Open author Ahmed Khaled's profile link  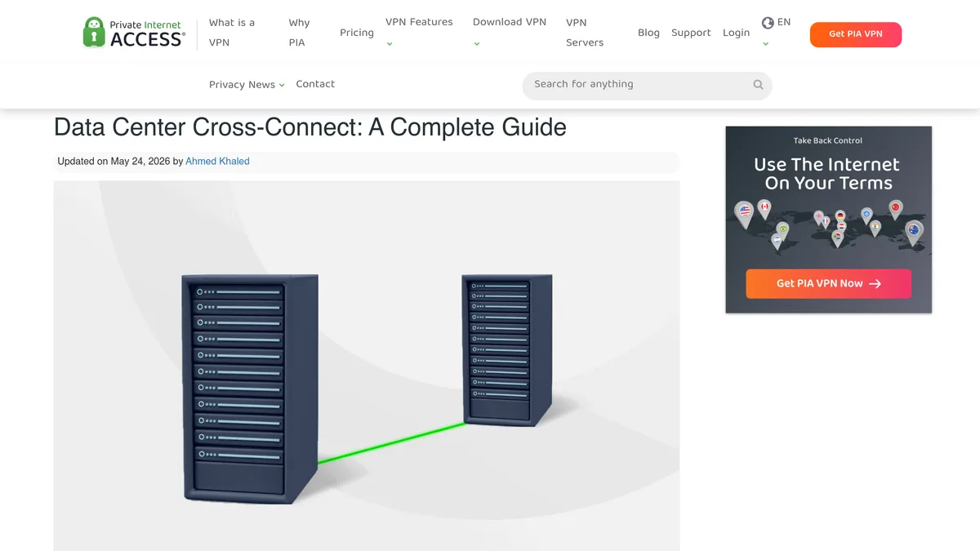coord(217,162)
